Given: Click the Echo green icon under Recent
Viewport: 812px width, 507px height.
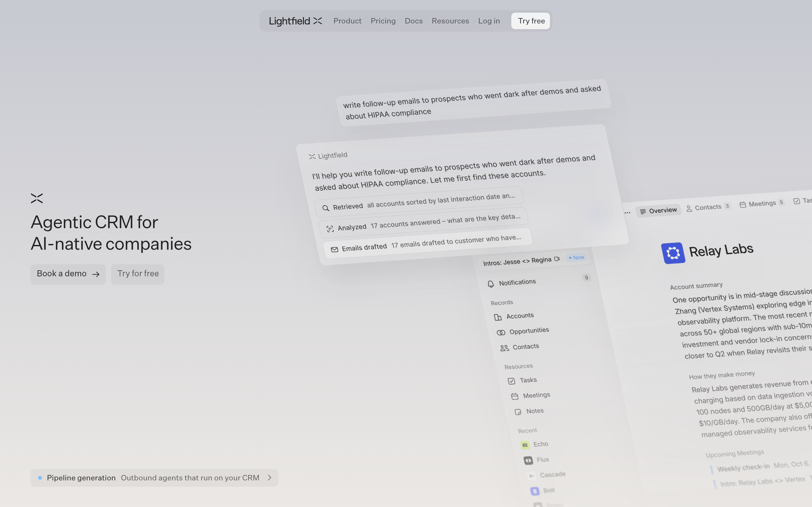Looking at the screenshot, I should pyautogui.click(x=525, y=445).
